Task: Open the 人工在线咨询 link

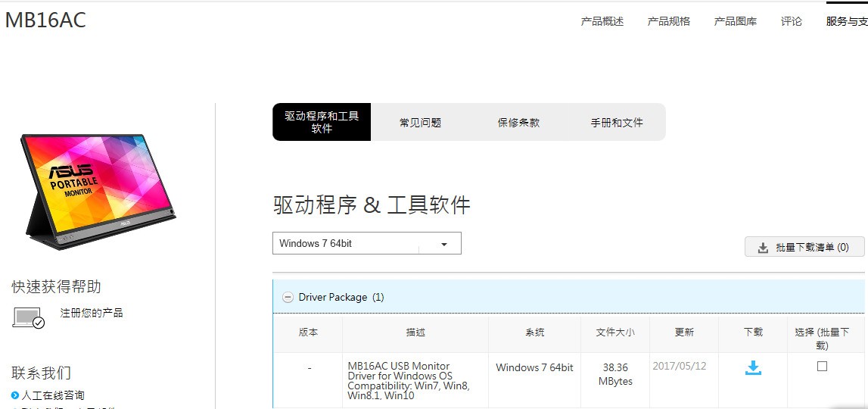Action: click(52, 395)
